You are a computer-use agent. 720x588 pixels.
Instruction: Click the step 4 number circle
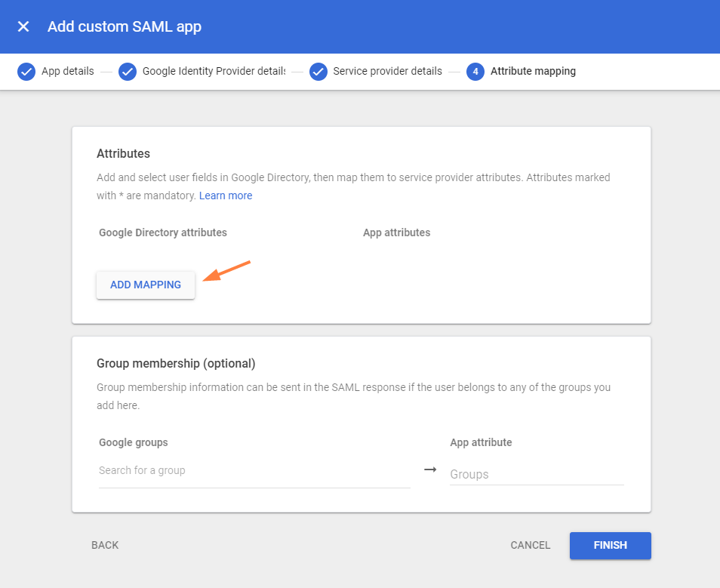[475, 72]
